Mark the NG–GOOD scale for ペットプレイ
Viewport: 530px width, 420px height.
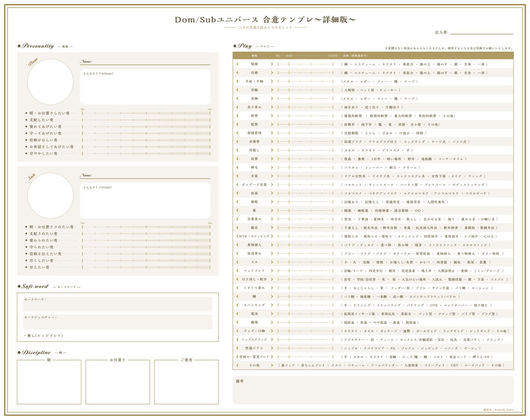[305, 270]
